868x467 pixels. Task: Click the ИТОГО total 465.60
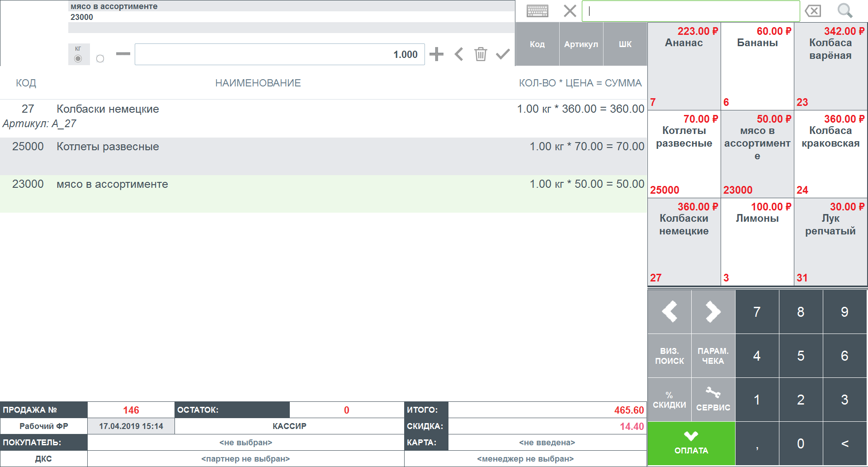[x=547, y=410]
